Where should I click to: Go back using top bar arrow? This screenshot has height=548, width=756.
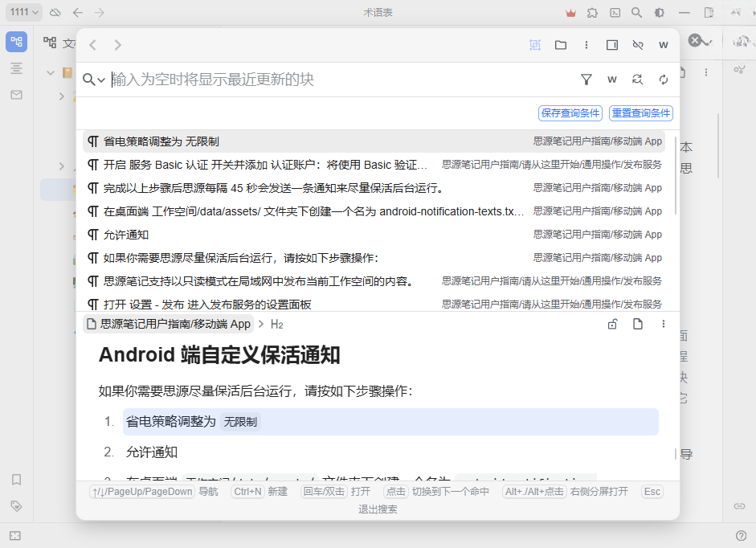[78, 13]
